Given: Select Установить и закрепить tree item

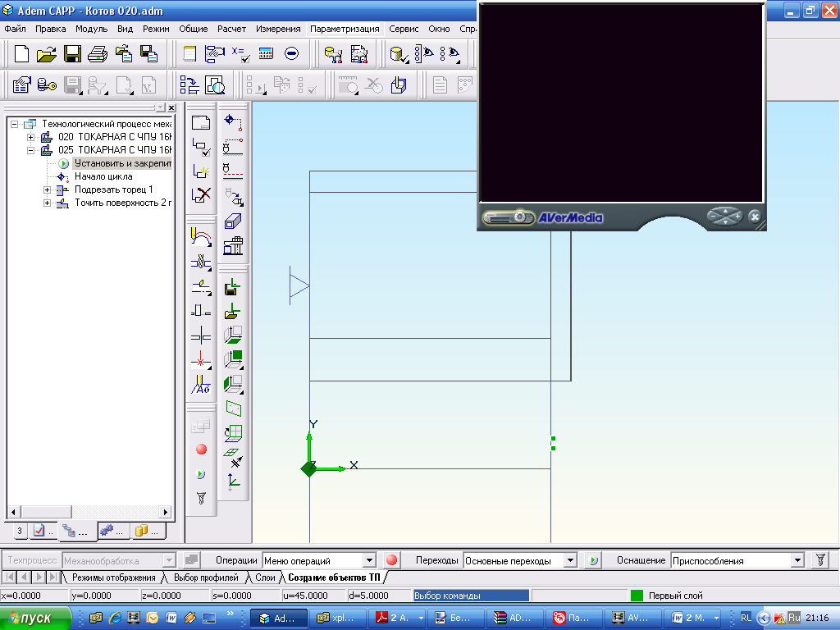Looking at the screenshot, I should (x=123, y=163).
